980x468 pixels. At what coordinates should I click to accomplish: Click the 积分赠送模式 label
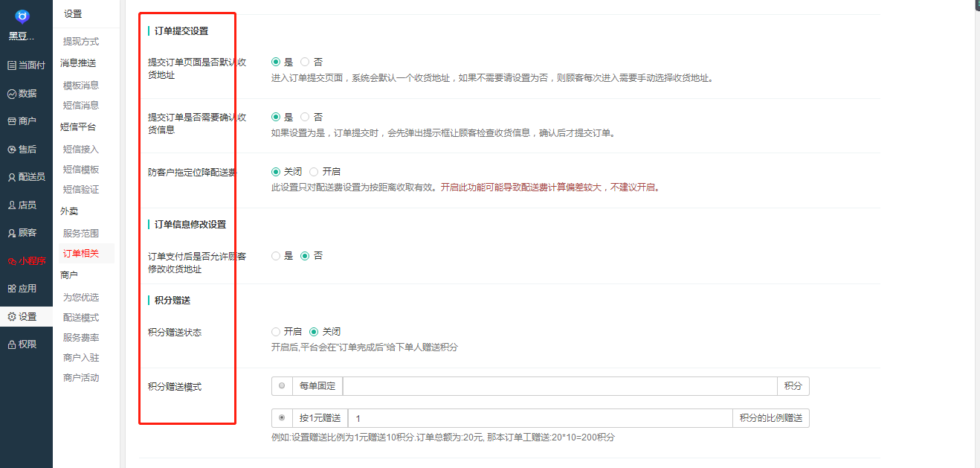click(x=175, y=387)
